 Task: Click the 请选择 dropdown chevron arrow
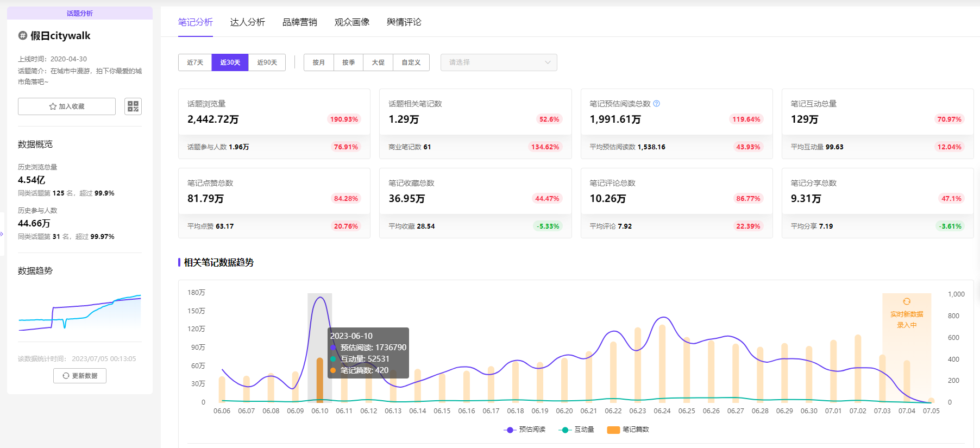[x=548, y=62]
